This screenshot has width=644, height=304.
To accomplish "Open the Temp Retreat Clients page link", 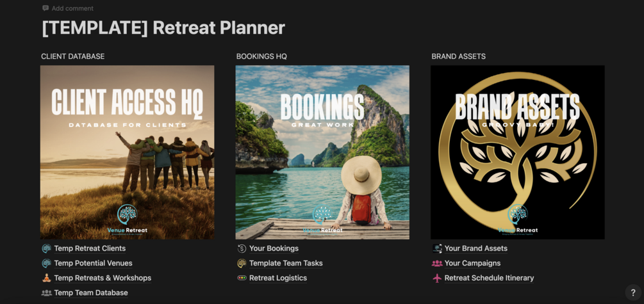I will [x=90, y=248].
